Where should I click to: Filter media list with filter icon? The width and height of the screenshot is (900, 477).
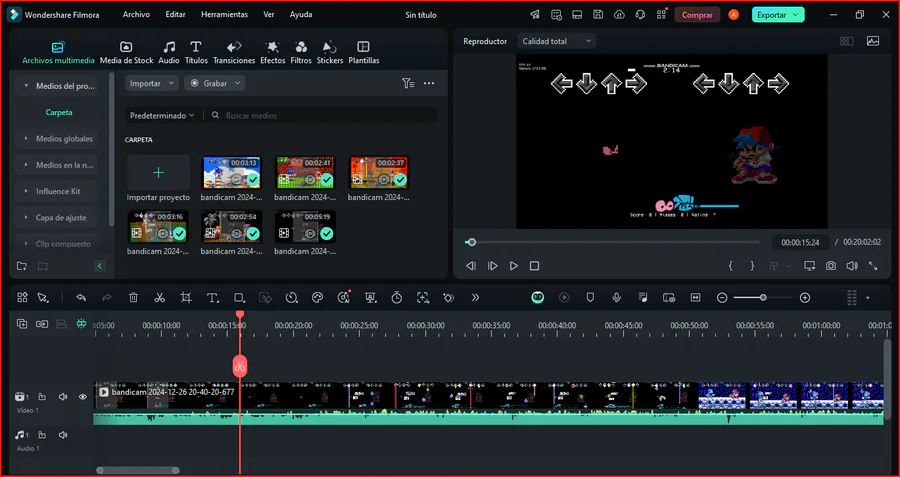408,83
